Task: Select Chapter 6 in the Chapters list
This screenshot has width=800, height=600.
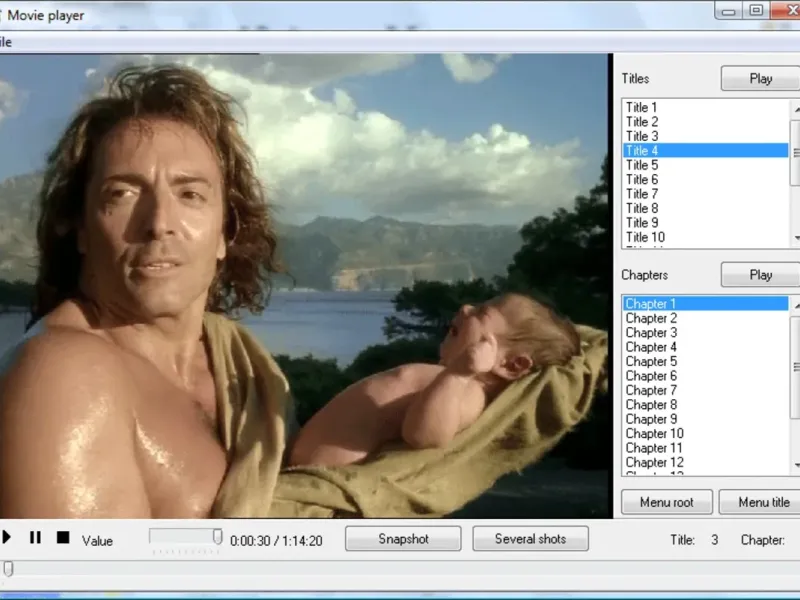Action: (x=705, y=376)
